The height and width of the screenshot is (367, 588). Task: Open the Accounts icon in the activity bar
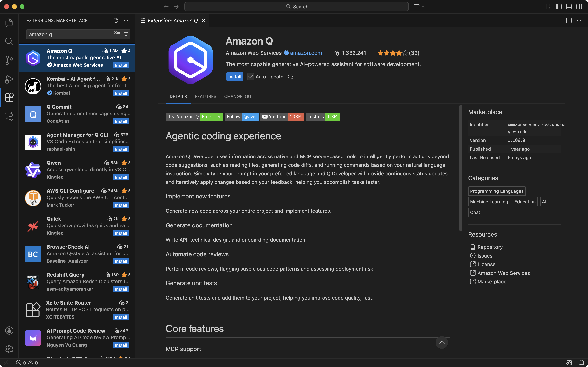pos(9,330)
